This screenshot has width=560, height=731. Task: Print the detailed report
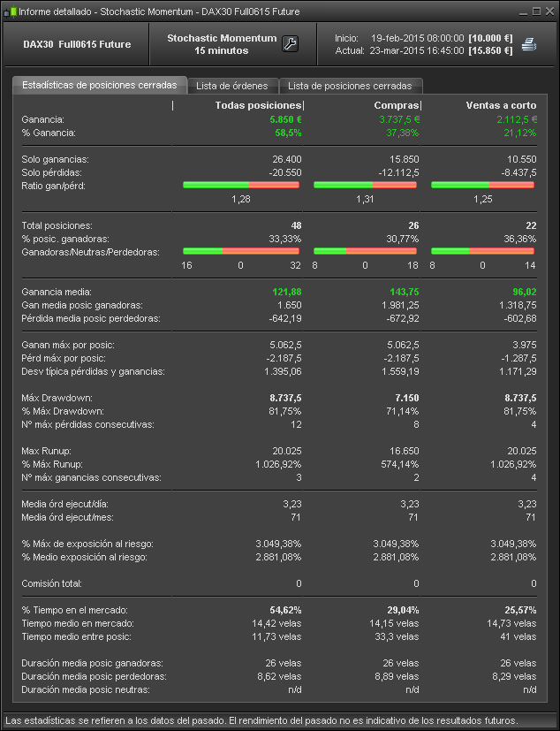tap(529, 44)
